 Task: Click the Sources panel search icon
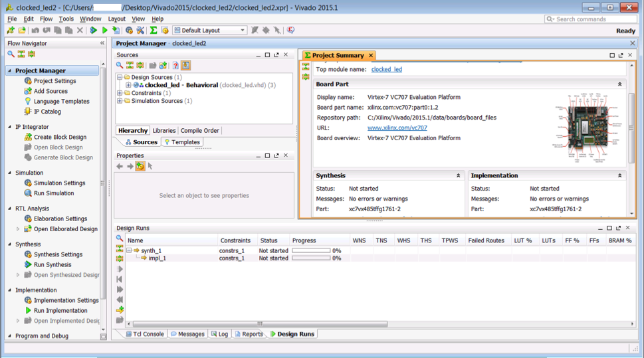[x=120, y=65]
